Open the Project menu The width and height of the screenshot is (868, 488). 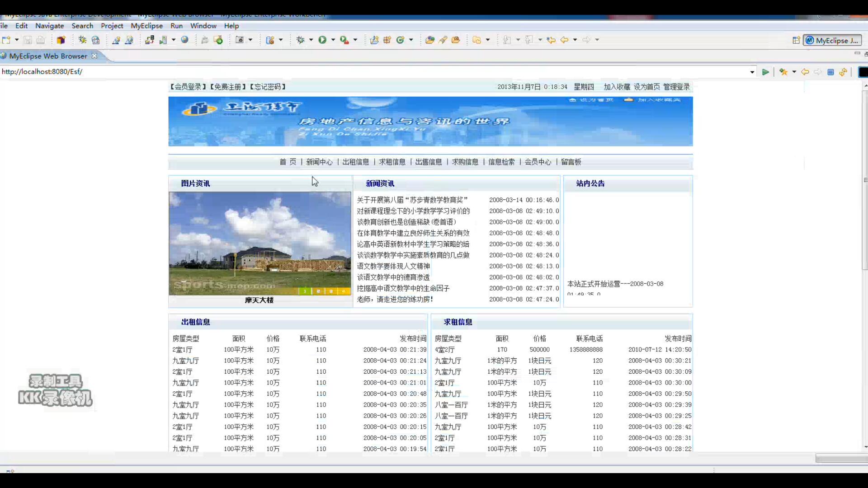point(112,26)
